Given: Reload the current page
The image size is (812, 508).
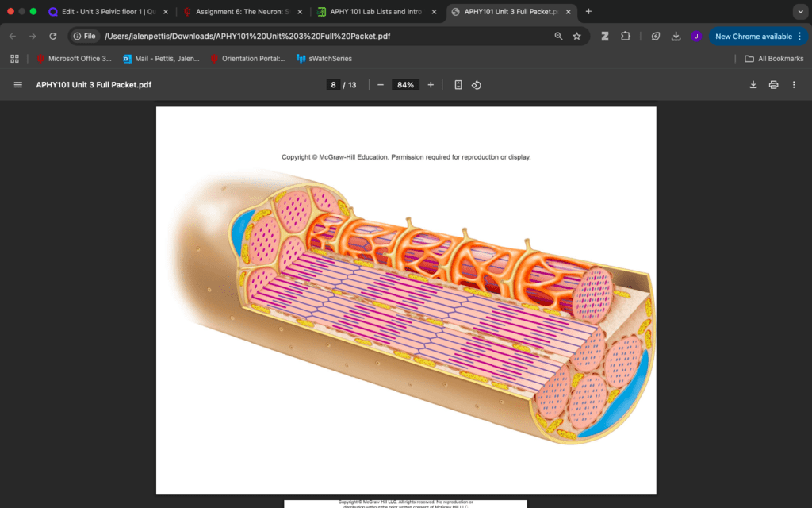Looking at the screenshot, I should [x=53, y=37].
